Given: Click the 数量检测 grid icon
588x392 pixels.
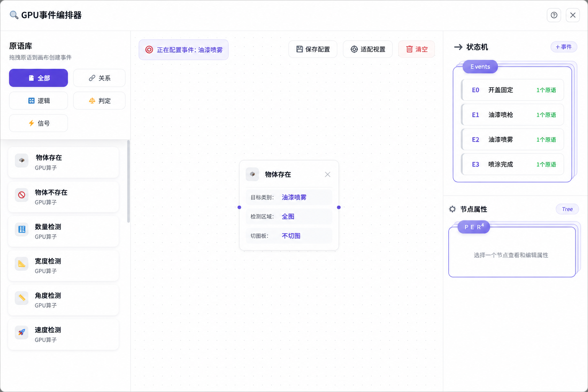Looking at the screenshot, I should click(22, 229).
